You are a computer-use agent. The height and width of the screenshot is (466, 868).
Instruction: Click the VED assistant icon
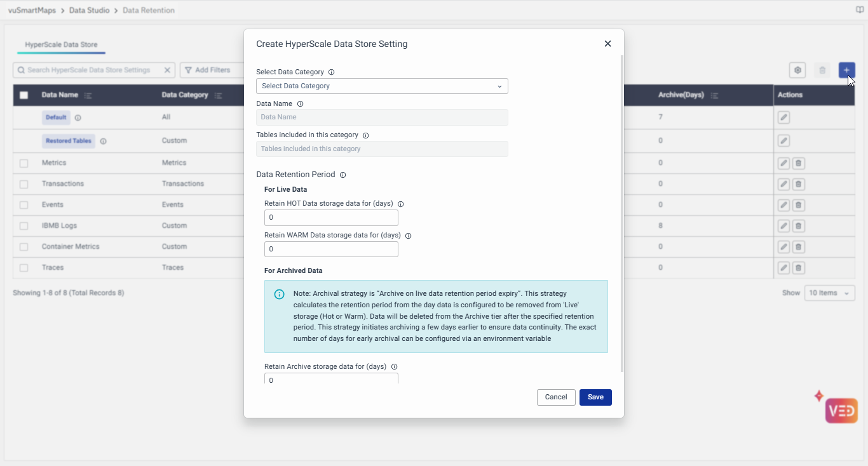pos(841,411)
